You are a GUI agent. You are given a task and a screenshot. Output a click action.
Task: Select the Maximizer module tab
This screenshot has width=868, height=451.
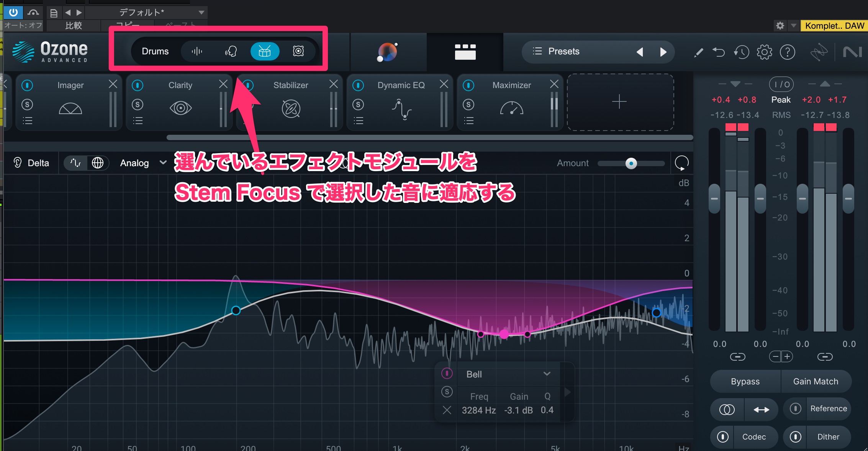pyautogui.click(x=511, y=85)
